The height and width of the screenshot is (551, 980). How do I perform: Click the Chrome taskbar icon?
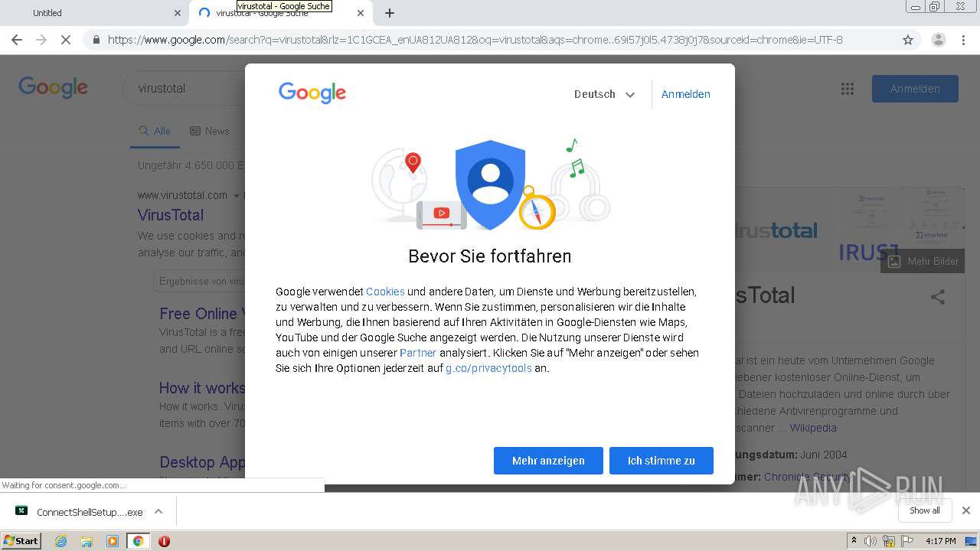click(138, 541)
